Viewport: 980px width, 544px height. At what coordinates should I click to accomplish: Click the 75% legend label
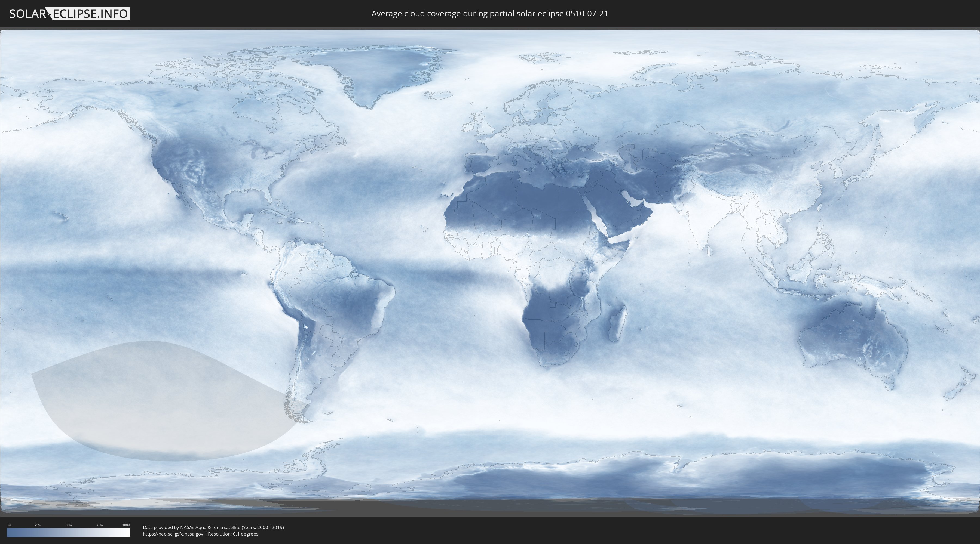[99, 525]
